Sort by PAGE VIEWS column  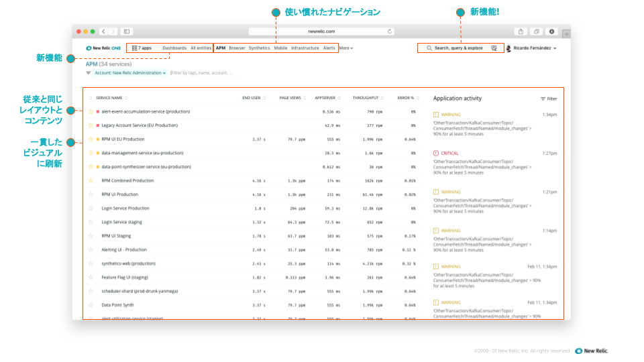292,98
